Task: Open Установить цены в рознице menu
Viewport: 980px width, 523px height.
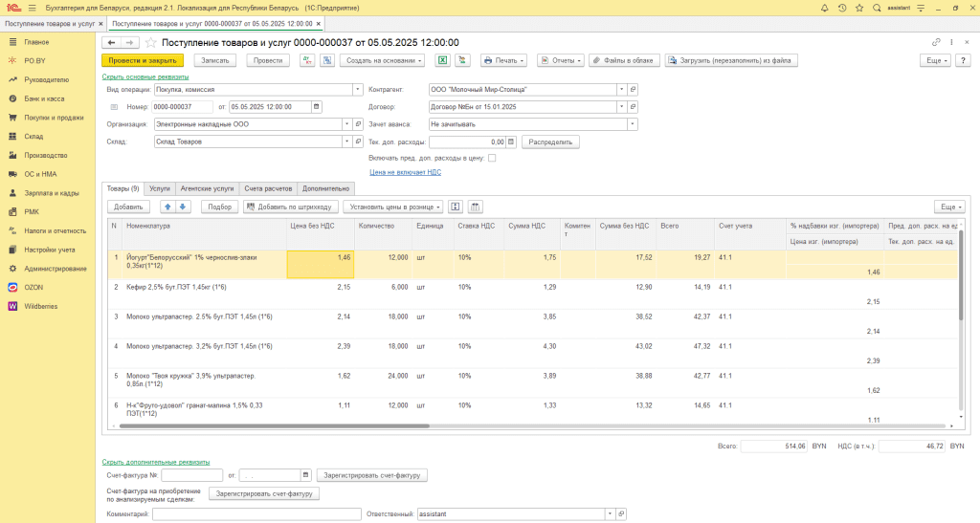Action: (393, 207)
